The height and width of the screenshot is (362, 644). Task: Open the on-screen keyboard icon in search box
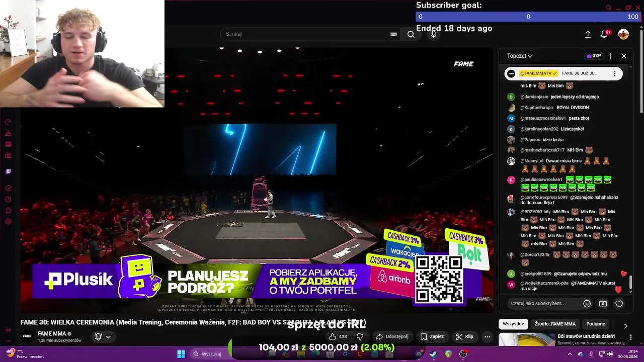click(x=393, y=34)
